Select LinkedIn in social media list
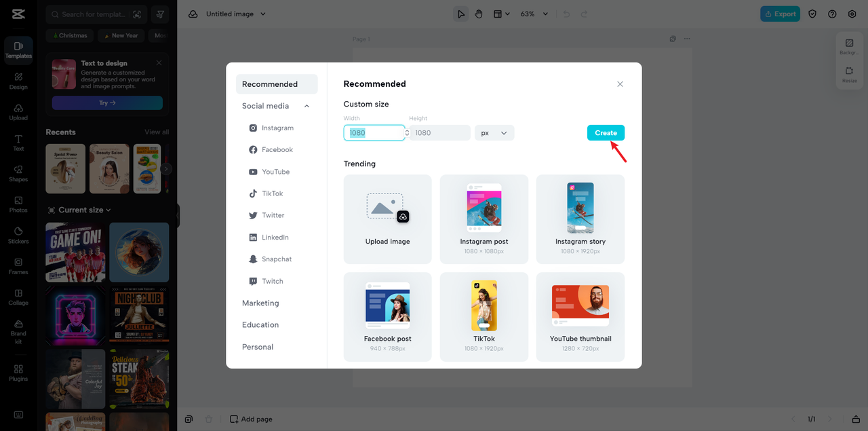This screenshot has height=431, width=868. coord(269,237)
